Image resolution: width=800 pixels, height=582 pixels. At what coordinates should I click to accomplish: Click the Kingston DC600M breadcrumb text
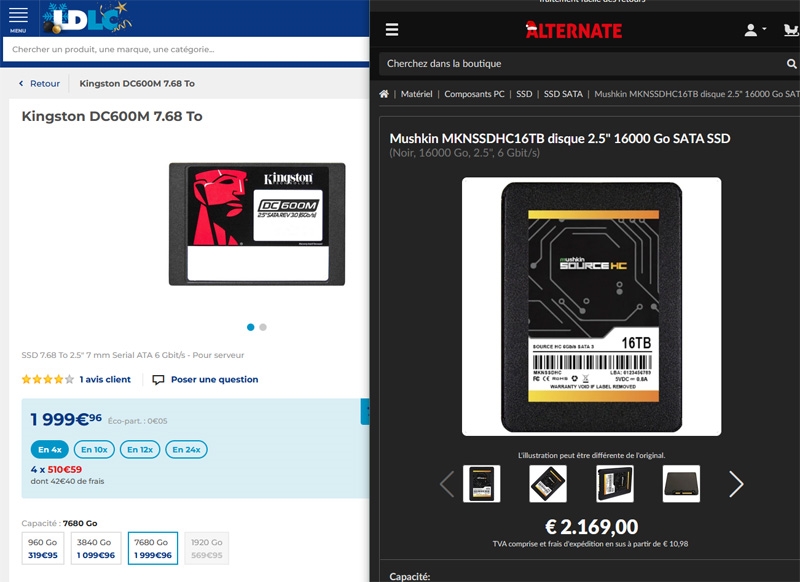tap(137, 84)
